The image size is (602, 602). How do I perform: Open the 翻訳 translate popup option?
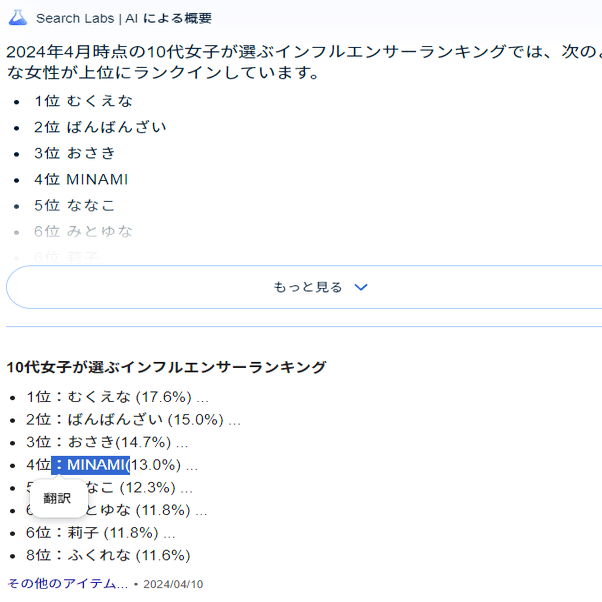tap(57, 498)
